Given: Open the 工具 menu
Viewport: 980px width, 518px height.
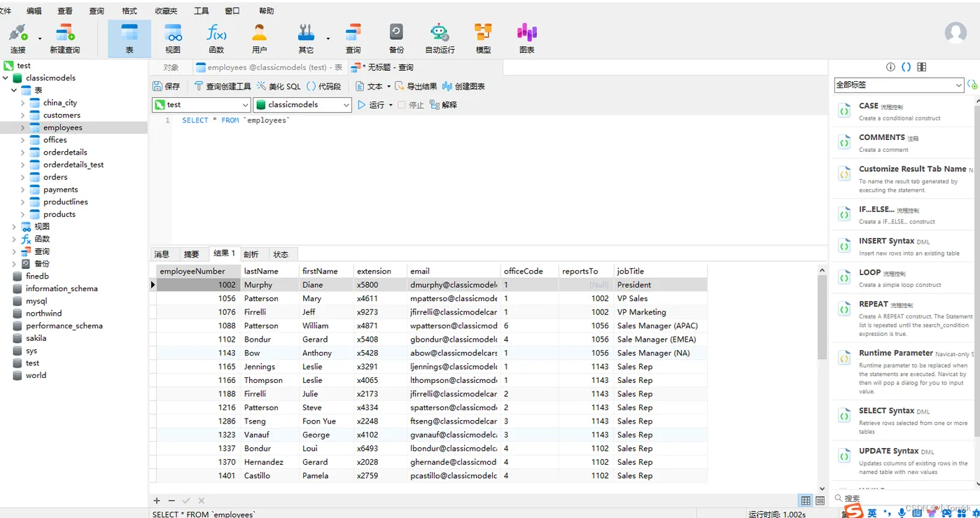Looking at the screenshot, I should (201, 10).
